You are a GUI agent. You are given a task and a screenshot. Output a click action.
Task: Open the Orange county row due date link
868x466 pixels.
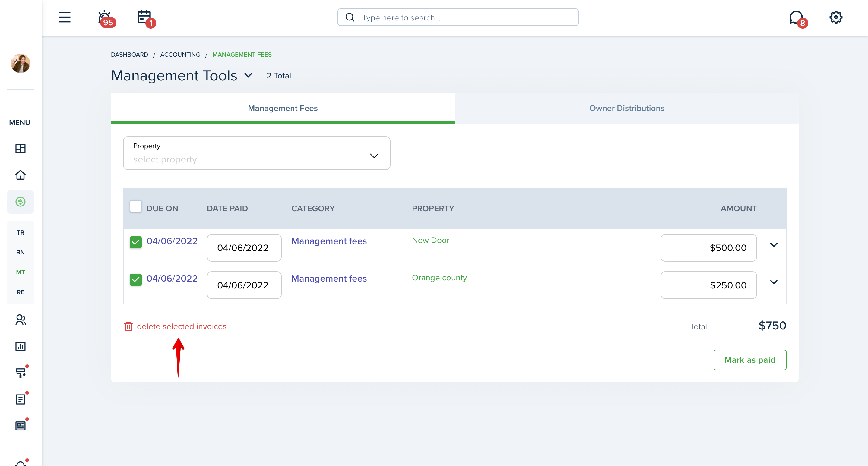coord(172,279)
